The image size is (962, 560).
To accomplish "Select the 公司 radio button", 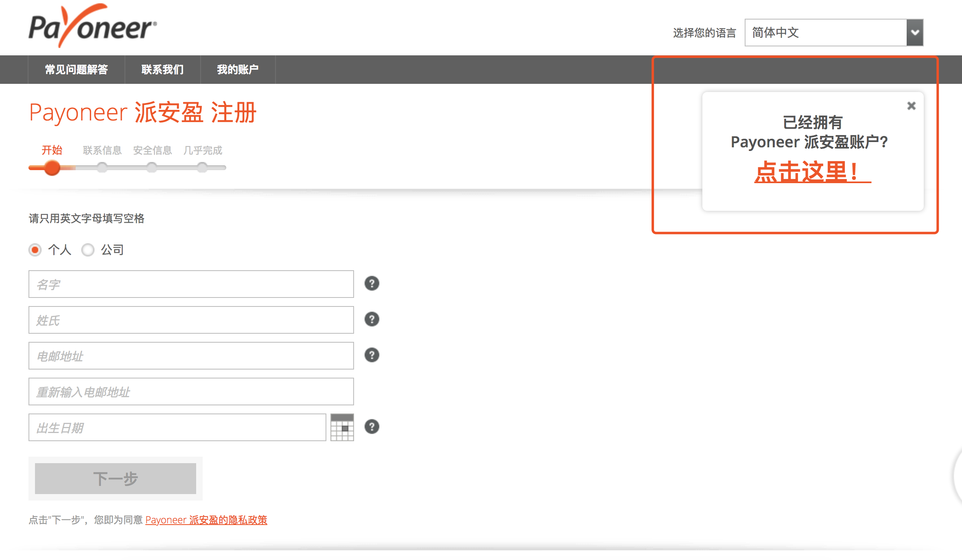I will pyautogui.click(x=88, y=250).
